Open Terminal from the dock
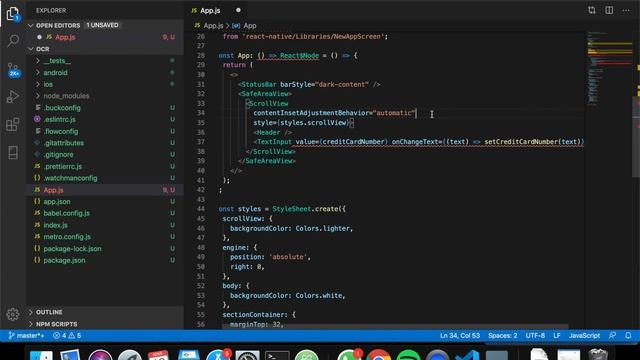The image size is (640, 360). point(277,355)
